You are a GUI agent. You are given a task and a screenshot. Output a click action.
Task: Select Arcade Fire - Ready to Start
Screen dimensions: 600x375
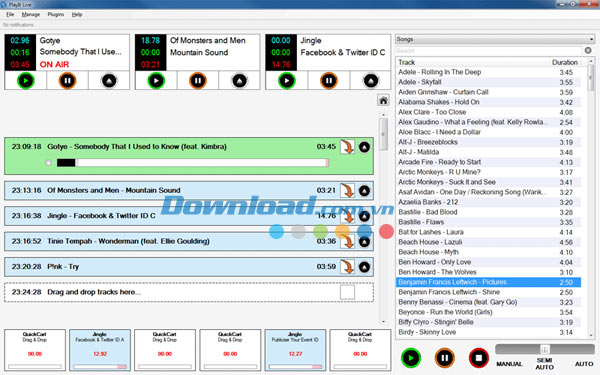pyautogui.click(x=488, y=162)
